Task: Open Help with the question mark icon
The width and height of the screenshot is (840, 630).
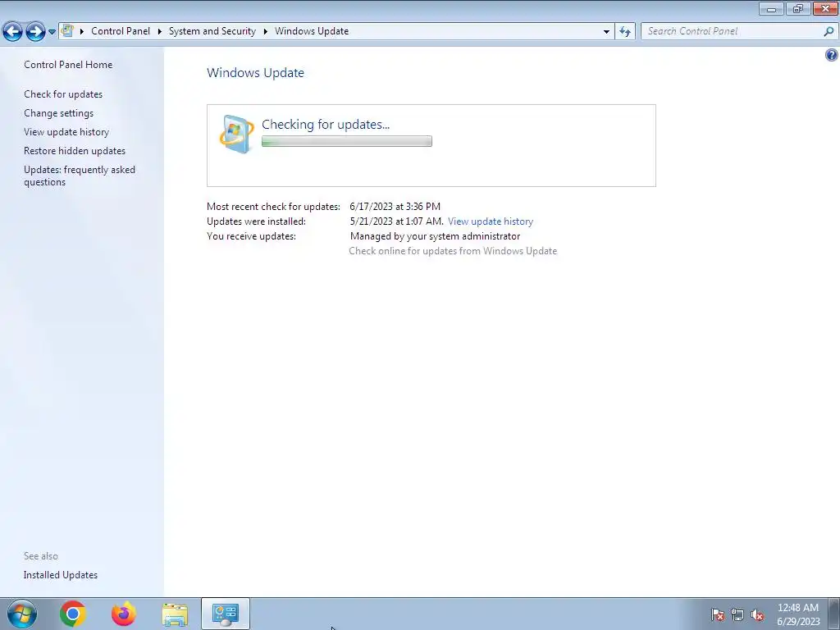Action: (x=831, y=55)
